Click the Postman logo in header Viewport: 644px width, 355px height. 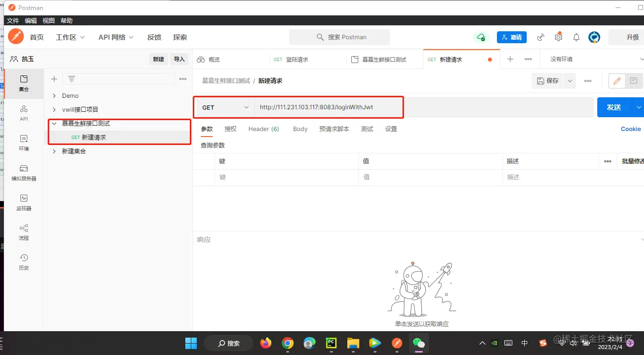[x=16, y=37]
